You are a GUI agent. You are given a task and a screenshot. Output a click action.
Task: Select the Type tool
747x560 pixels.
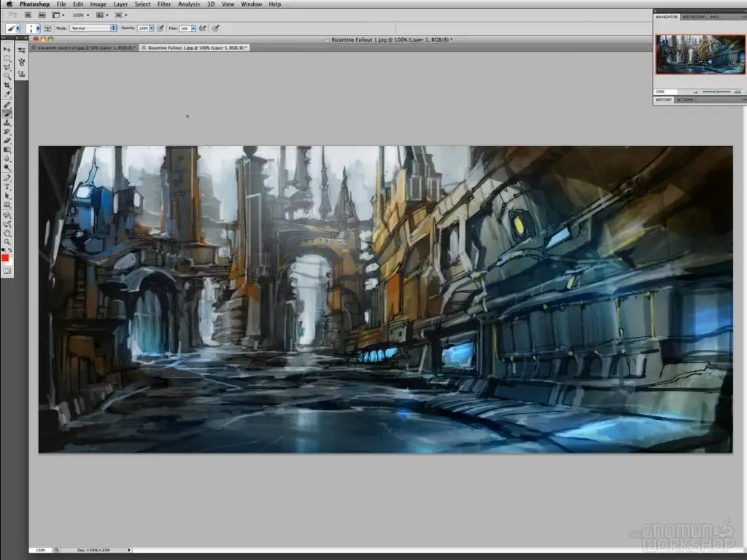pos(7,187)
